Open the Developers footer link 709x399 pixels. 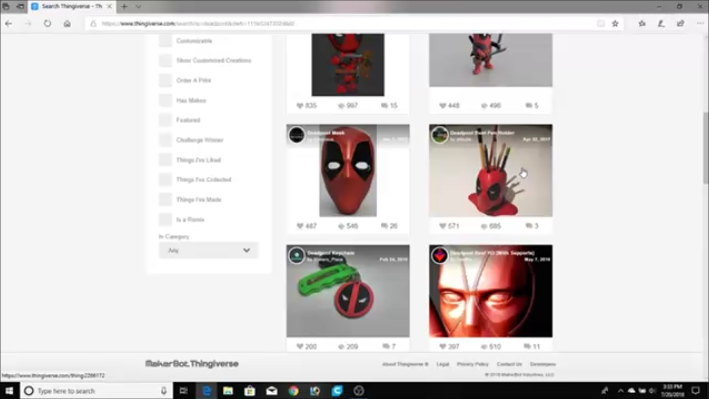(x=543, y=364)
